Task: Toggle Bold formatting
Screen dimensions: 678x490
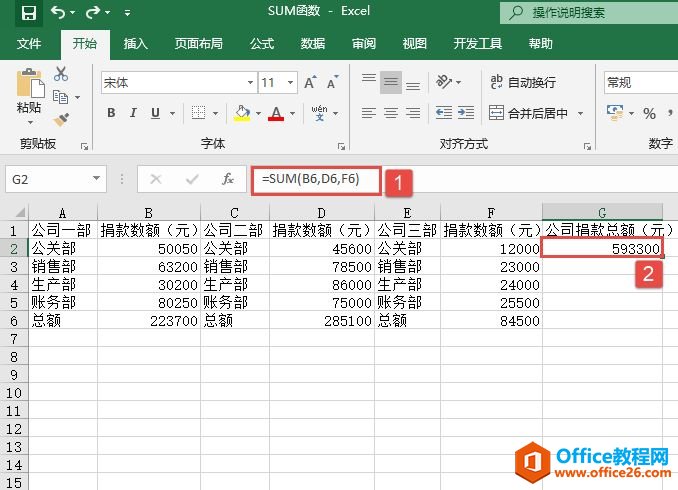Action: coord(112,113)
